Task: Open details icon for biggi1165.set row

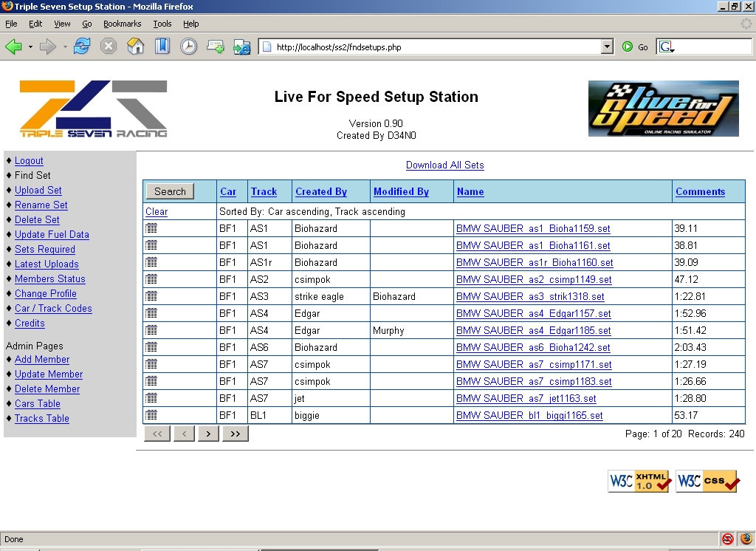Action: [151, 415]
